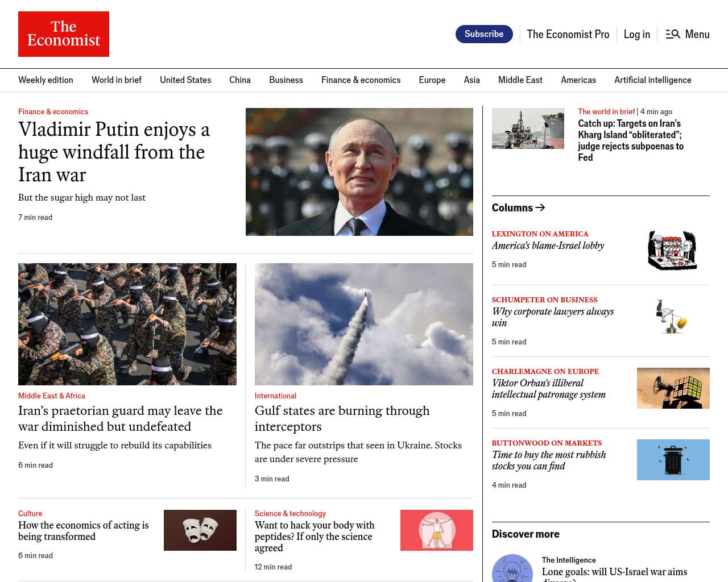Open World in brief section
Viewport: 728px width, 582px height.
(117, 80)
